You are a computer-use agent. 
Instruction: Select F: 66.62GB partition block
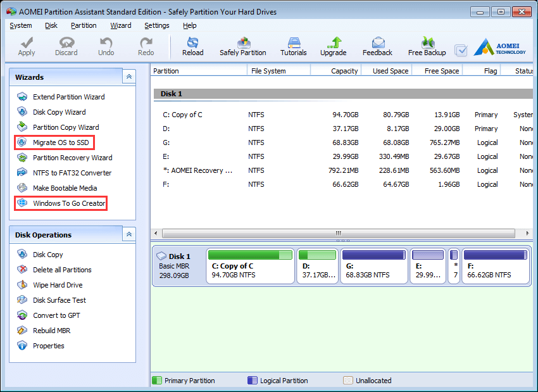point(496,266)
